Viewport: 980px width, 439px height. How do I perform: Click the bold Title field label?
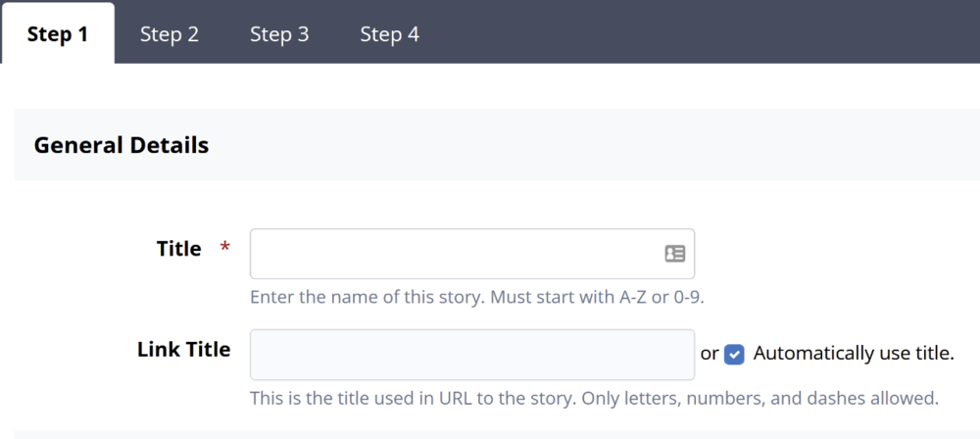(178, 249)
